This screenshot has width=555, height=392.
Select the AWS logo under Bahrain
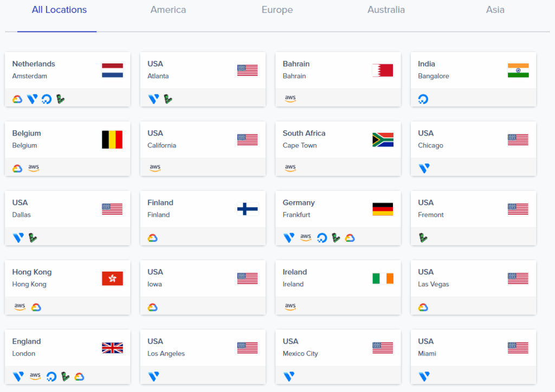coord(291,98)
